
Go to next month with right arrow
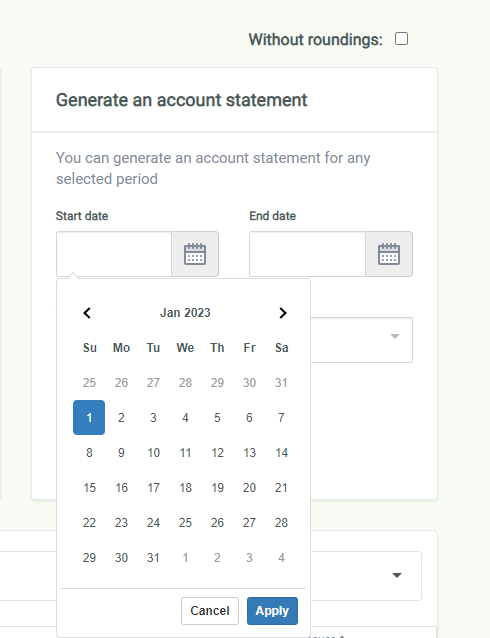[283, 313]
